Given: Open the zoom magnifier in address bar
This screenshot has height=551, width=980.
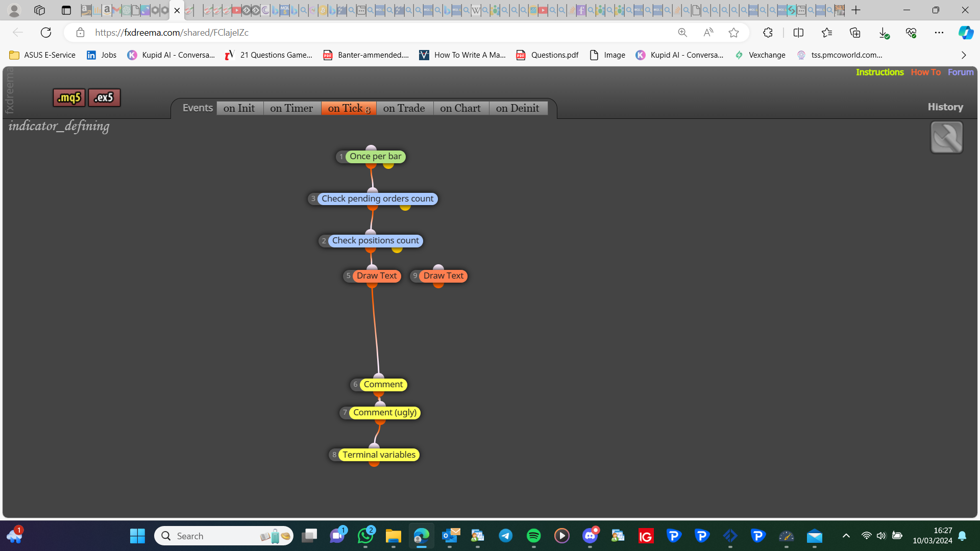Looking at the screenshot, I should [682, 33].
